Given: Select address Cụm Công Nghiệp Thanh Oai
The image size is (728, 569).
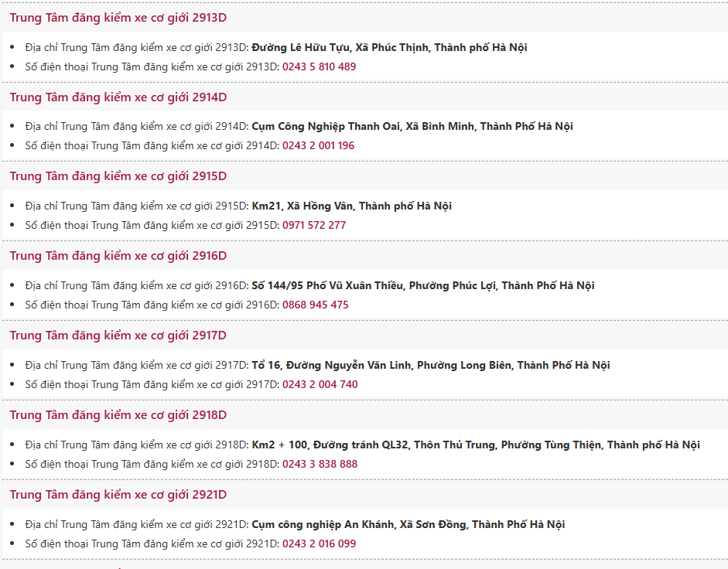Looking at the screenshot, I should (x=412, y=127).
